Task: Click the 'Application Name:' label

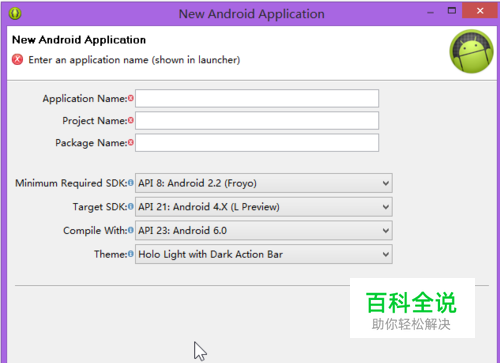Action: (x=85, y=99)
